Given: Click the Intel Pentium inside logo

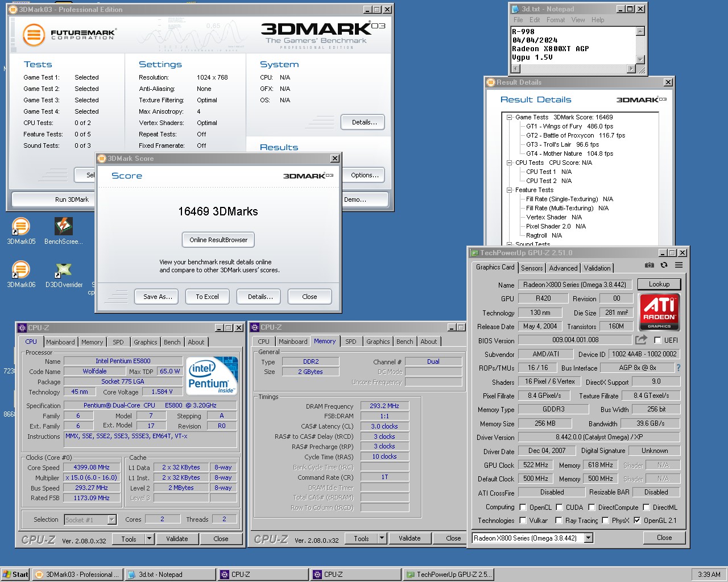Looking at the screenshot, I should click(x=212, y=376).
